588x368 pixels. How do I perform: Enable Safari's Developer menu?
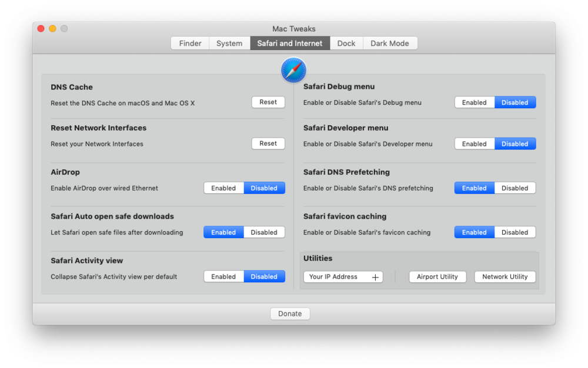pos(474,143)
